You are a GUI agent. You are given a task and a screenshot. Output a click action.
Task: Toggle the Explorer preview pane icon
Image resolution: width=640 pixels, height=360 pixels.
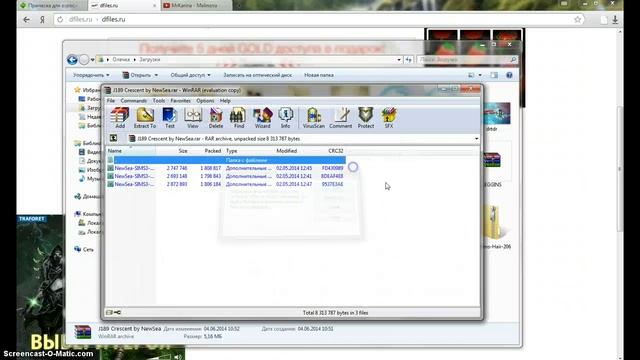tap(494, 75)
